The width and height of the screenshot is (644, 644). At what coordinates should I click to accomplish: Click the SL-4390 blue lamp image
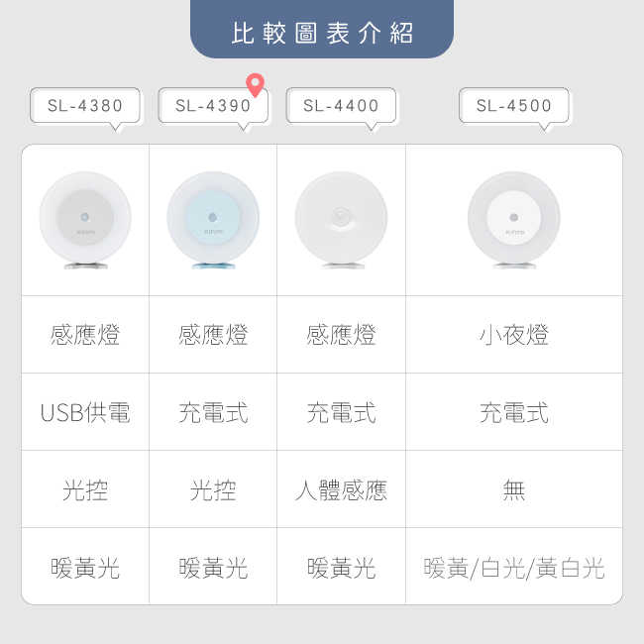213,219
